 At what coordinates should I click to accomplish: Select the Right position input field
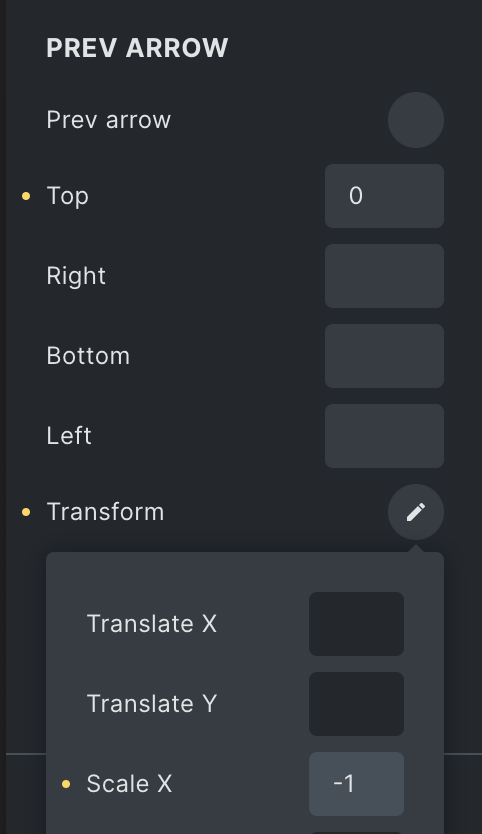(x=384, y=276)
